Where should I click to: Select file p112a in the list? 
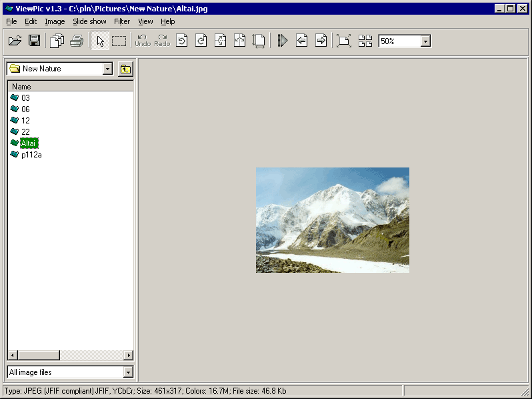[x=31, y=155]
